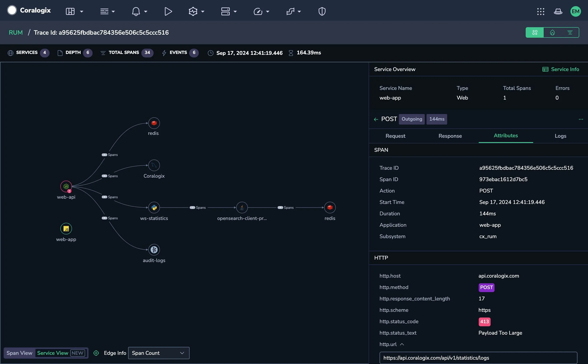
Task: Click Payload Too Large status text
Action: point(500,333)
